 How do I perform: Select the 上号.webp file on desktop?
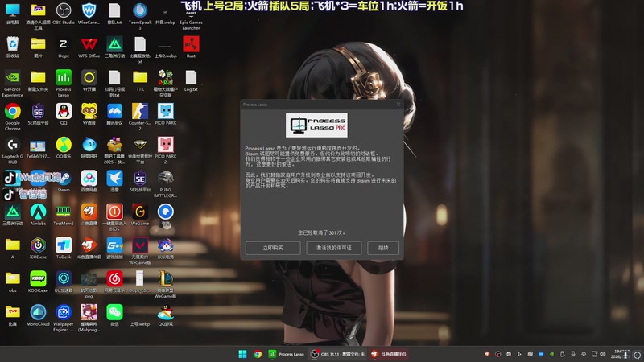click(x=139, y=324)
